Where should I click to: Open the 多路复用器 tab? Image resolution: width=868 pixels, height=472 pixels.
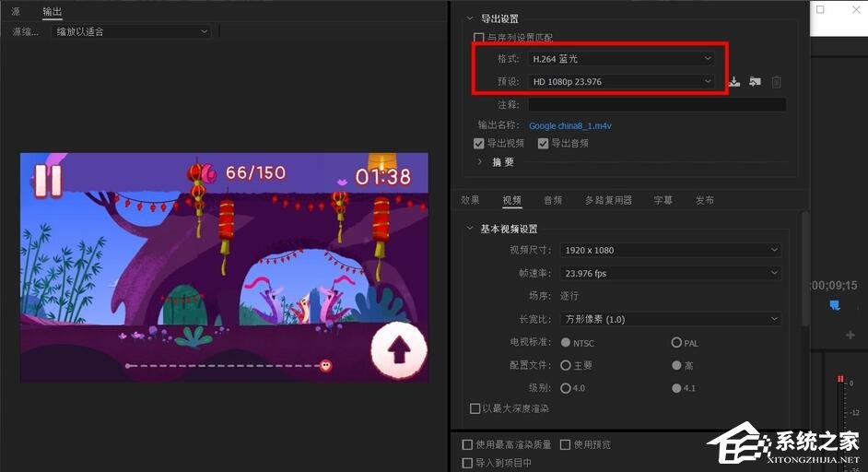[608, 201]
